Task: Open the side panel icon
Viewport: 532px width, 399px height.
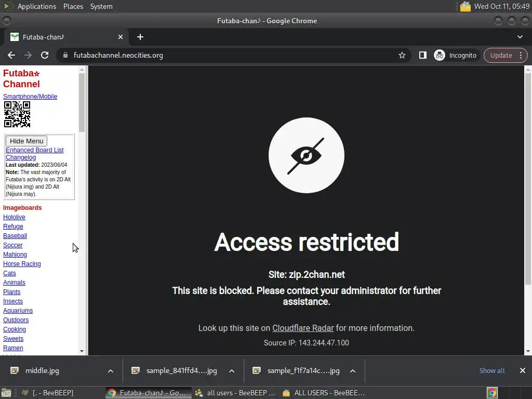Action: coord(423,55)
